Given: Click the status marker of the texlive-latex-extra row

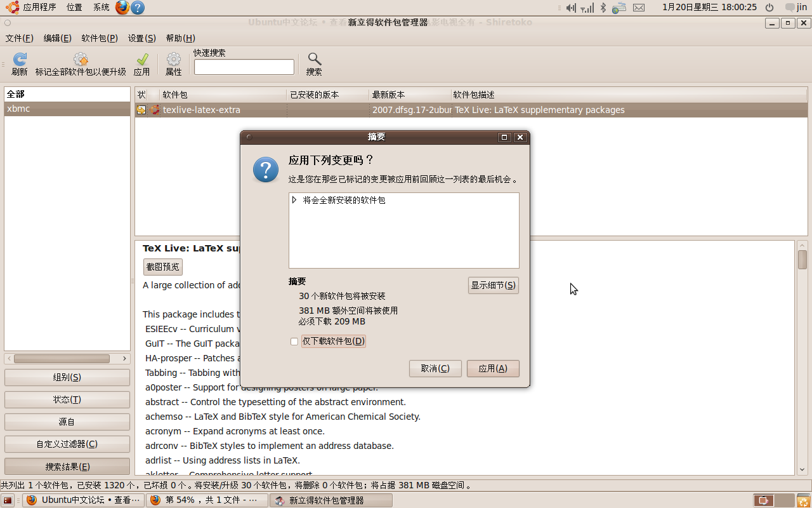Looking at the screenshot, I should 141,110.
